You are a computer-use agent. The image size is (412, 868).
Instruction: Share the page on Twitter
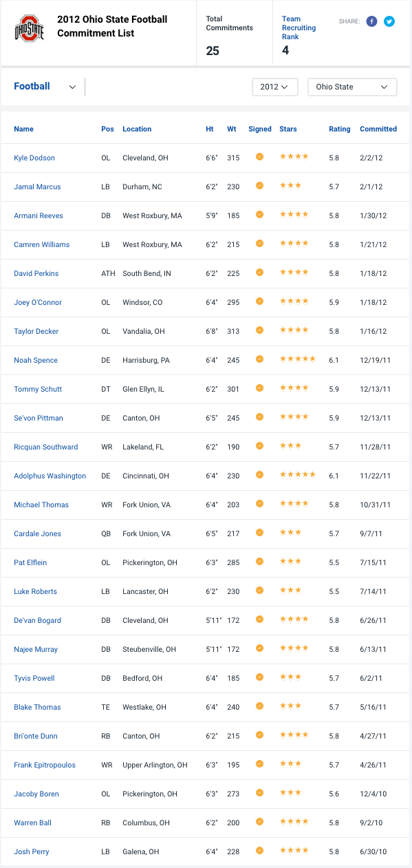coord(389,21)
